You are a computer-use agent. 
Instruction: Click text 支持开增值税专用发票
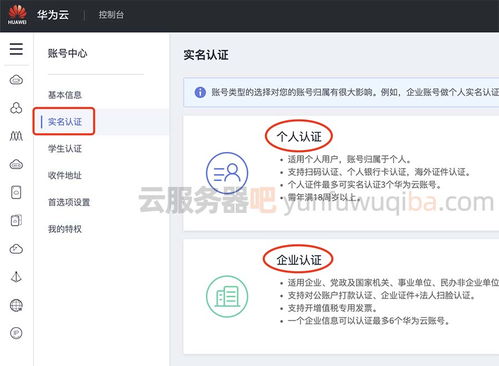pyautogui.click(x=333, y=308)
